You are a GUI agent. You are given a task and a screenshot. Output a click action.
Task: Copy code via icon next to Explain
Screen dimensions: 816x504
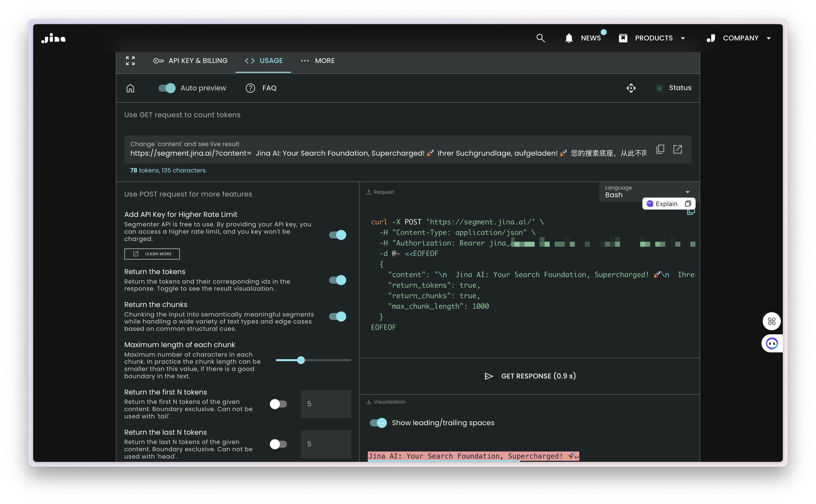pyautogui.click(x=688, y=204)
